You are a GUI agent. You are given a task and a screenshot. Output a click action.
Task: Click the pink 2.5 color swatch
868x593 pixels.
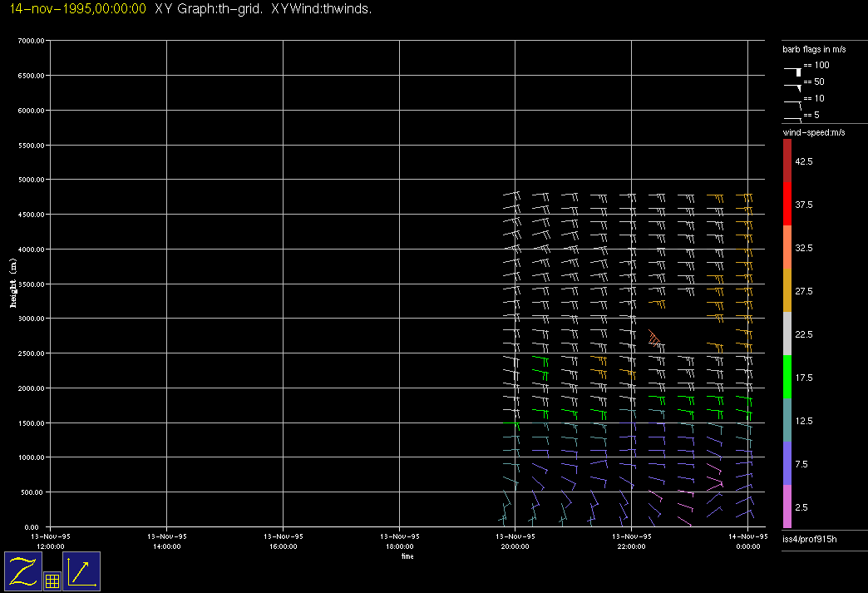click(787, 507)
